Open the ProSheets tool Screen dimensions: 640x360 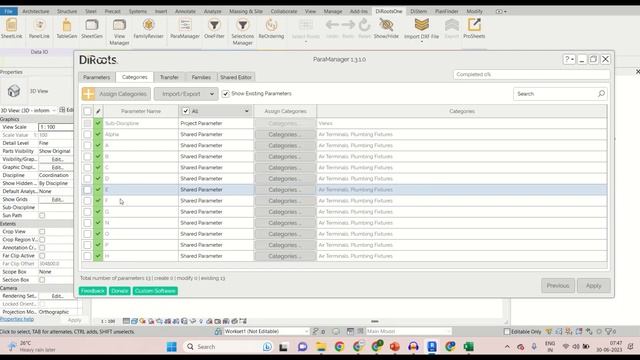(x=474, y=28)
